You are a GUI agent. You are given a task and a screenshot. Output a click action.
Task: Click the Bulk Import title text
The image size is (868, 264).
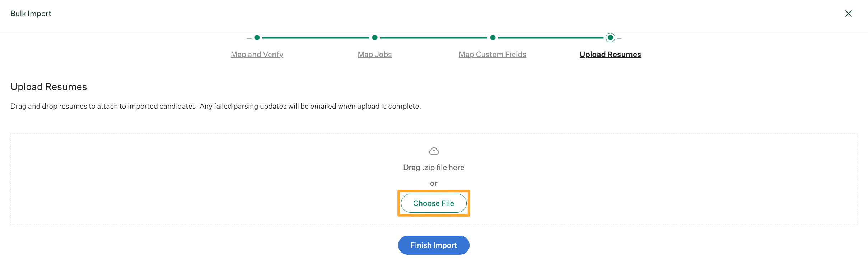click(31, 14)
